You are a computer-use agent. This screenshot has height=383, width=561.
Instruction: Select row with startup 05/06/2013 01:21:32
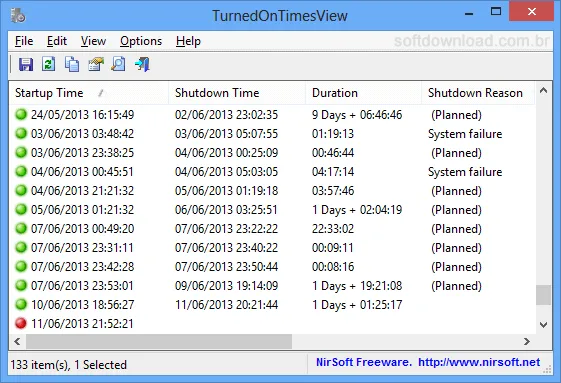tap(273, 209)
